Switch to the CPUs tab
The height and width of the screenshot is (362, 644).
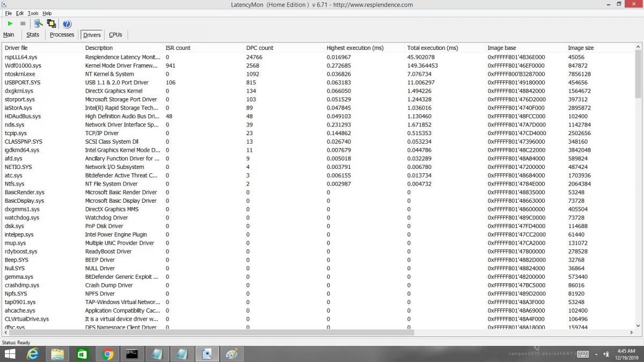[x=115, y=35]
